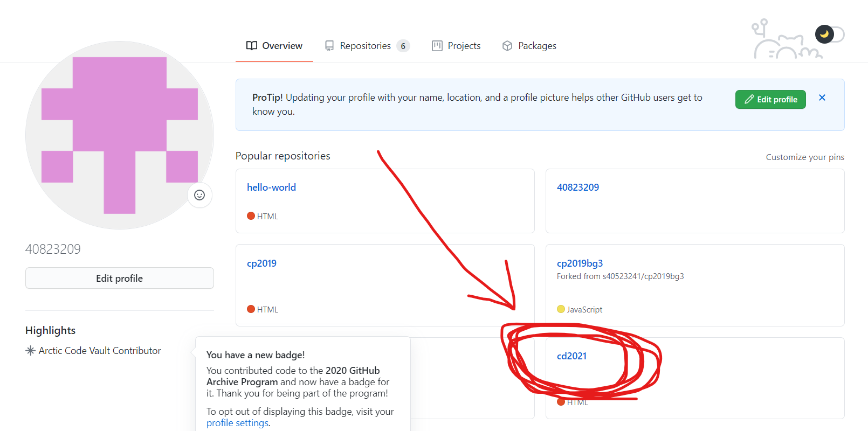
Task: Open the hello-world repository
Action: pyautogui.click(x=271, y=187)
